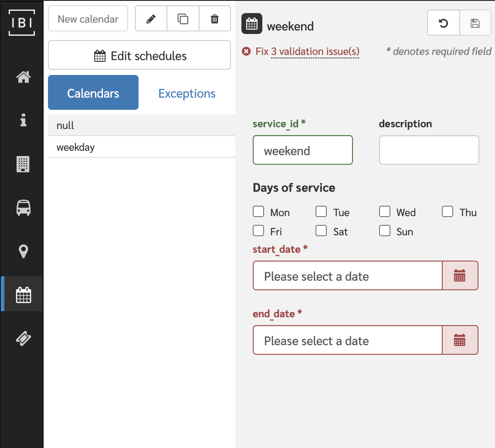Click the pencil edit calendar icon
Image resolution: width=495 pixels, height=448 pixels.
[x=151, y=19]
